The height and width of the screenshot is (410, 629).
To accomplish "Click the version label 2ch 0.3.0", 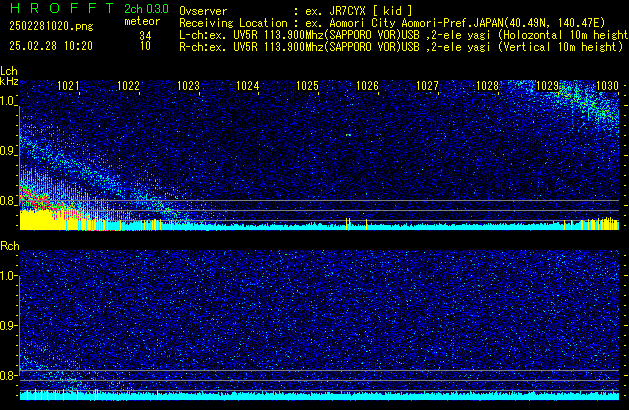I will tap(146, 8).
